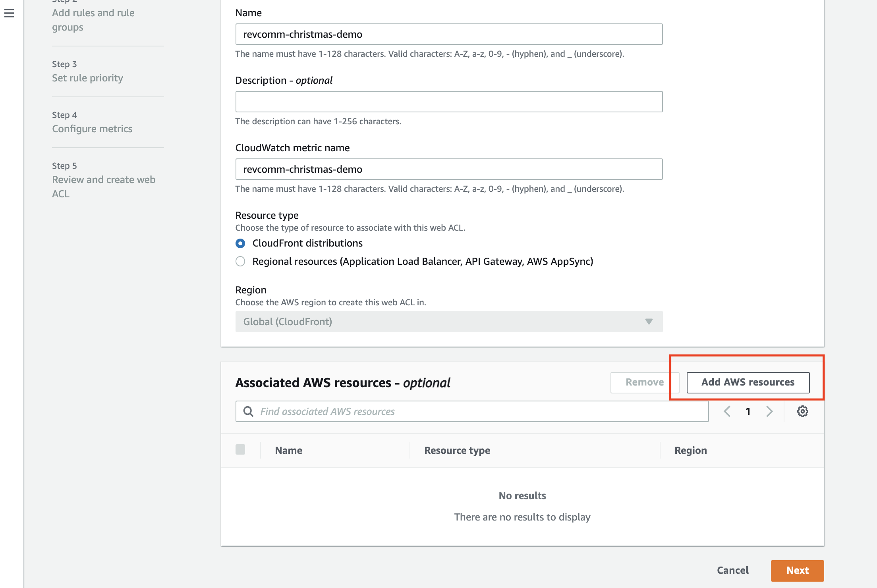Click Add AWS resources button

[748, 382]
